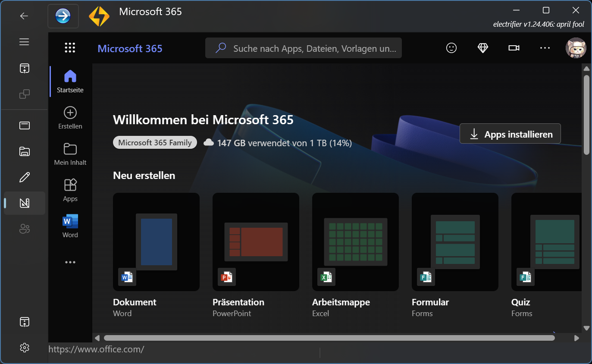Viewport: 592px width, 364px height.
Task: Click the people icon in outer sidebar
Action: [x=25, y=229]
